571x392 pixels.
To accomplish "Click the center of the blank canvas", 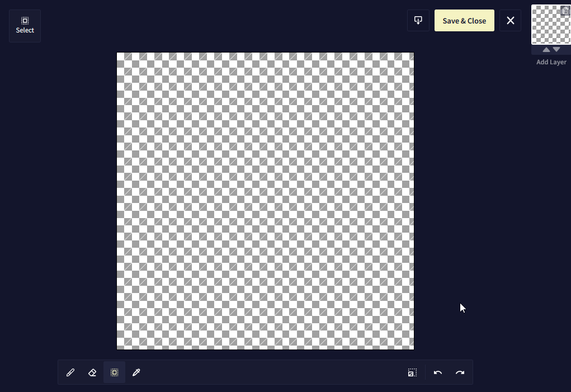I will click(x=265, y=201).
